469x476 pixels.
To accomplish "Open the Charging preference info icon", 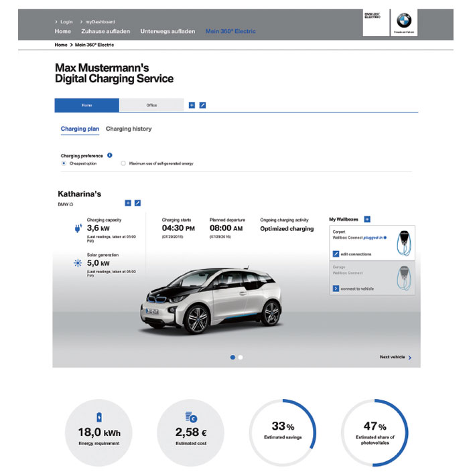I will [x=110, y=155].
